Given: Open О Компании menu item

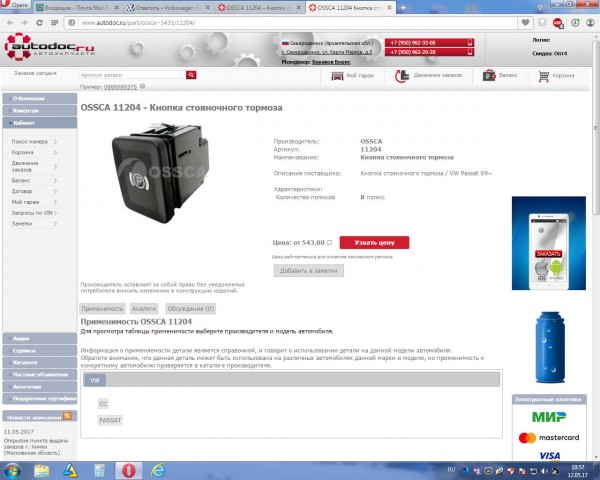Looking at the screenshot, I should coord(40,98).
